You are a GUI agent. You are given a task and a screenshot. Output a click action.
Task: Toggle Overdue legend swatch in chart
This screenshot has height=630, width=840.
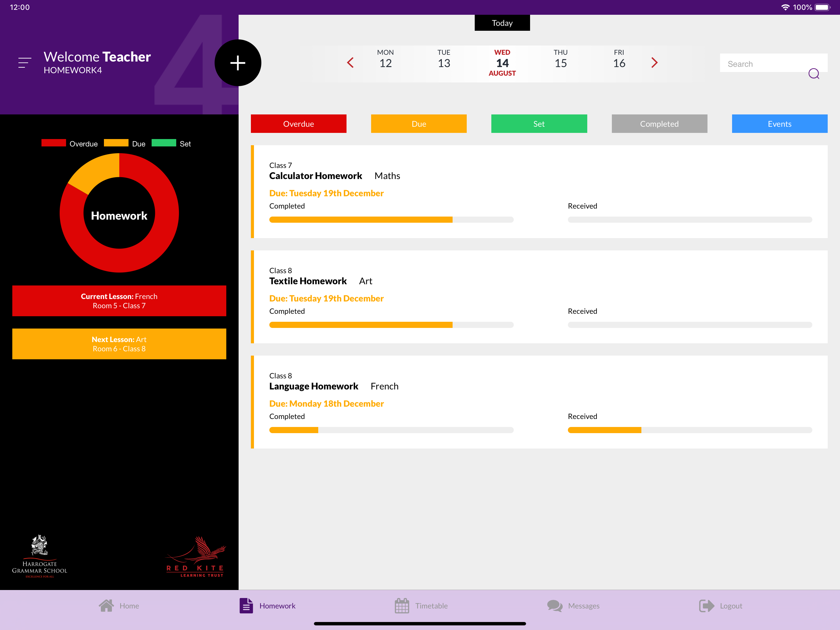tap(53, 143)
